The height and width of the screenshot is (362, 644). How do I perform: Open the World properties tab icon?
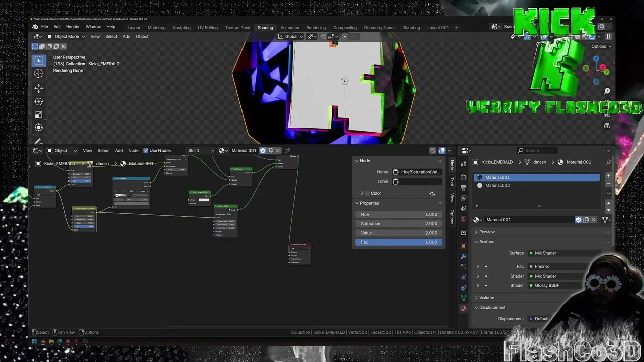tap(463, 219)
